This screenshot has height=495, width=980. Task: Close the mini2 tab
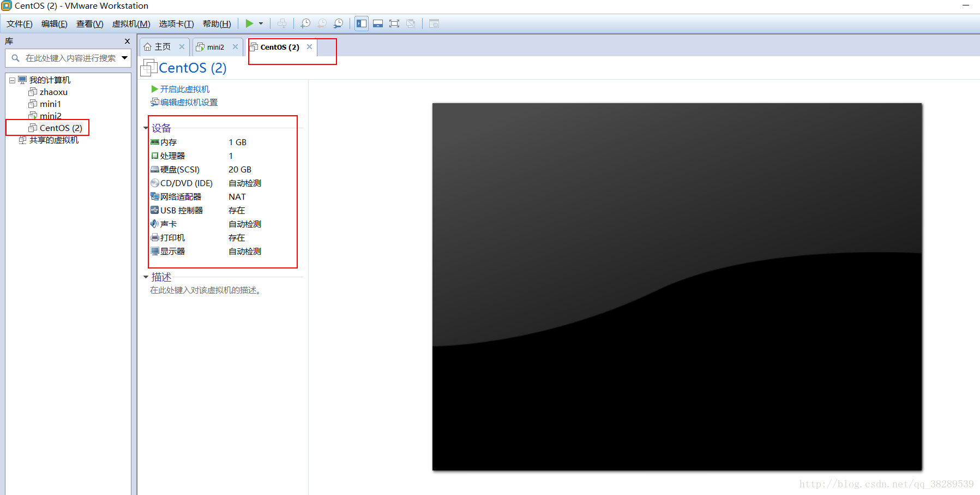(x=235, y=47)
